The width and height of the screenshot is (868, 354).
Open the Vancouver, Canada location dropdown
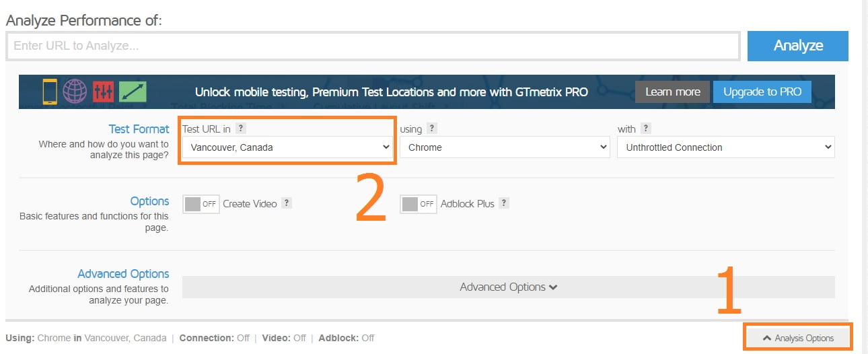[287, 147]
